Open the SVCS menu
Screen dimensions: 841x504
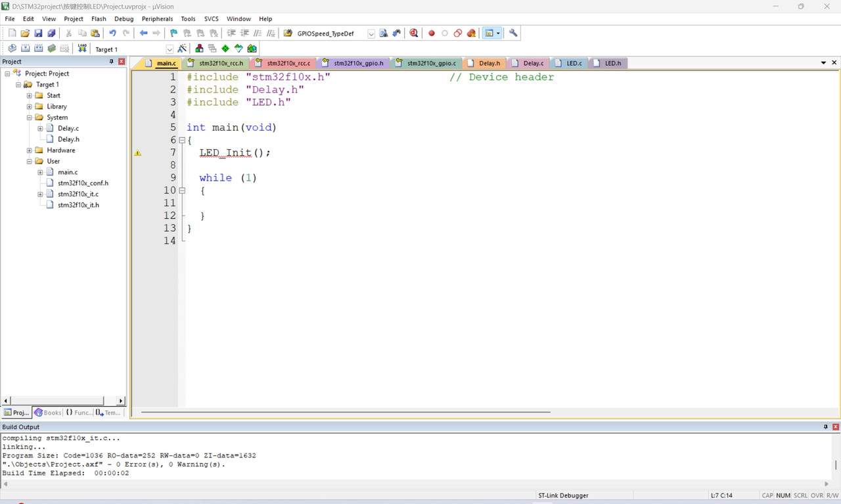click(211, 19)
